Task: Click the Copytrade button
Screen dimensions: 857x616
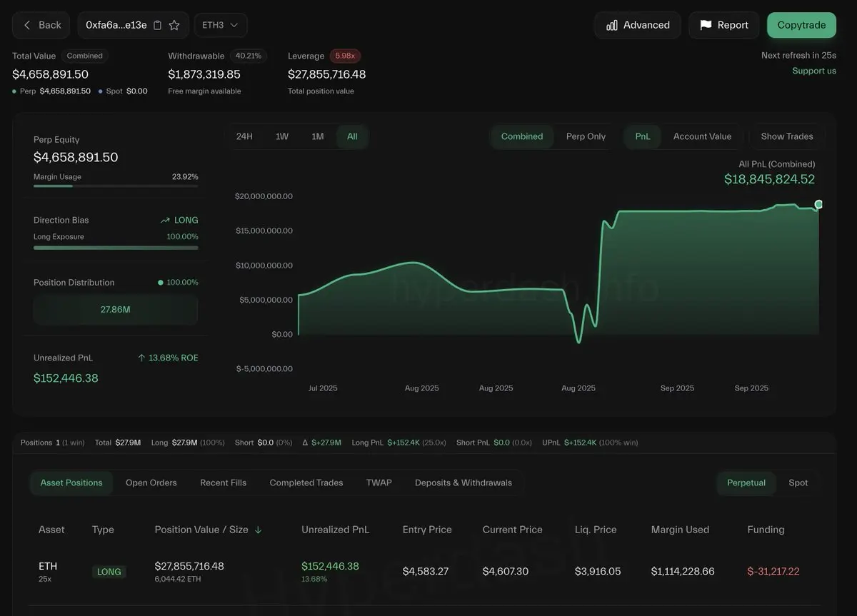Action: tap(801, 25)
